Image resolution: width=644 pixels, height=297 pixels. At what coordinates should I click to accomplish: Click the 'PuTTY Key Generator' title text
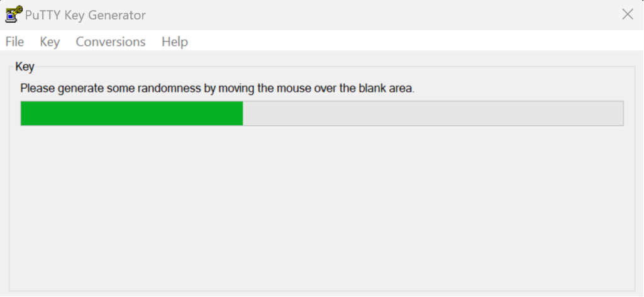[86, 15]
